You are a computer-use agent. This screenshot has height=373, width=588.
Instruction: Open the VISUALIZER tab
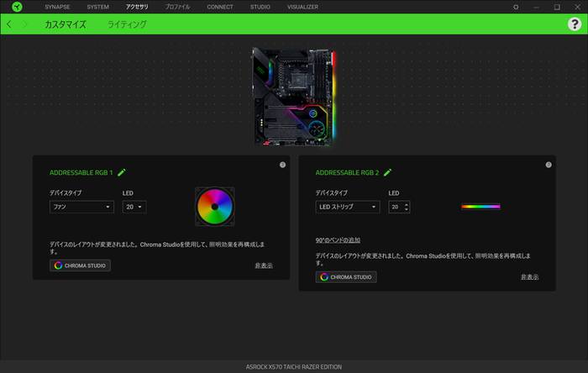(302, 7)
